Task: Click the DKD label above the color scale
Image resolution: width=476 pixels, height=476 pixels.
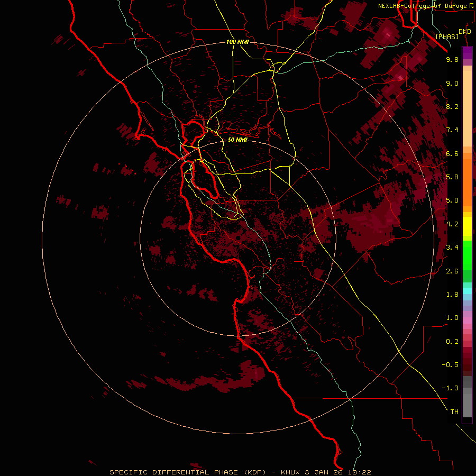Action: pyautogui.click(x=465, y=32)
